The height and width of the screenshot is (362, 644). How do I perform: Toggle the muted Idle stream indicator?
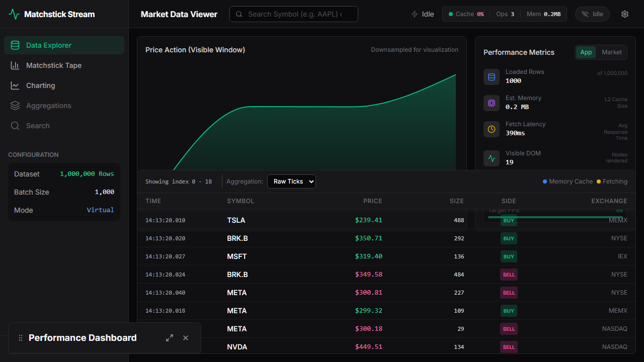(x=592, y=14)
